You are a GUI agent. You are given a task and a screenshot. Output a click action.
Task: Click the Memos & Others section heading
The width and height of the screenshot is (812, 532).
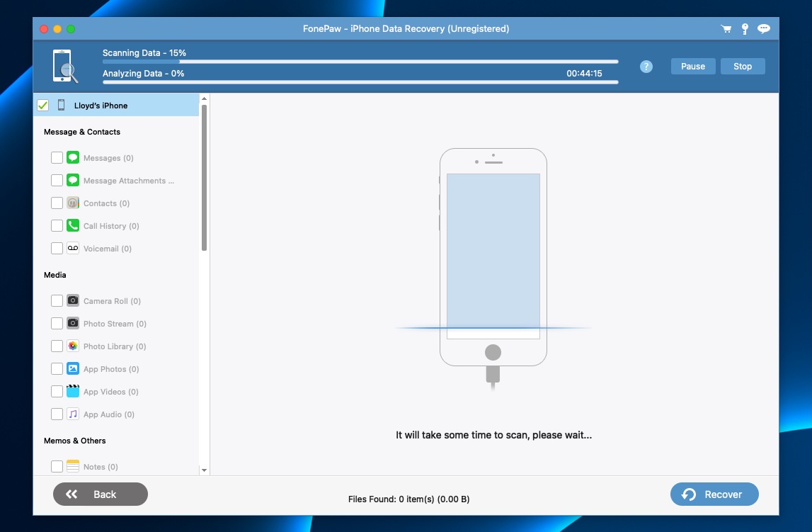click(74, 441)
